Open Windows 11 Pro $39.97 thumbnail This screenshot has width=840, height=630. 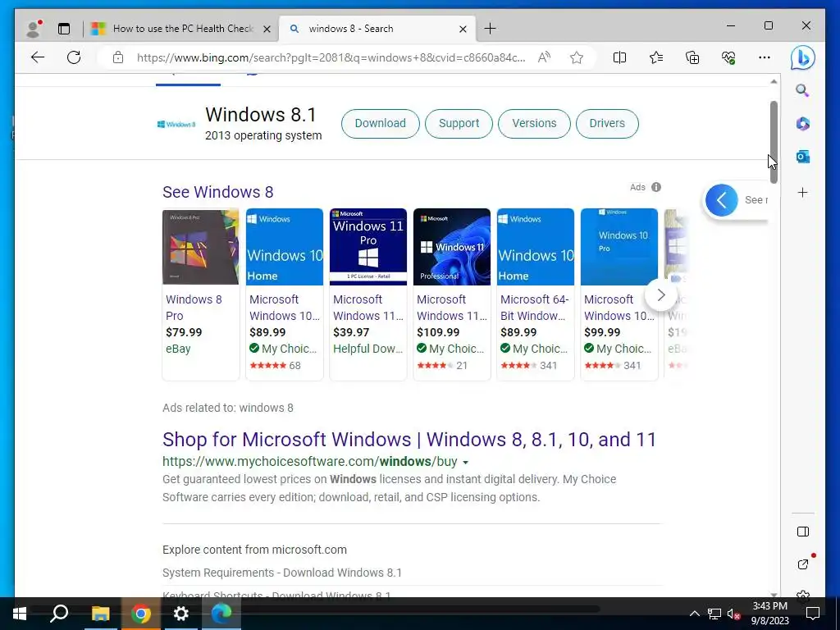[368, 246]
